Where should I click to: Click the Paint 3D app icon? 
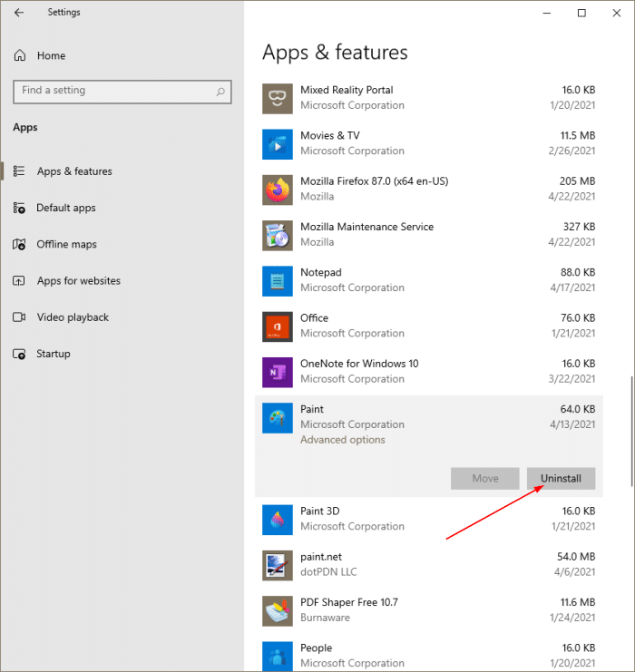pos(278,520)
